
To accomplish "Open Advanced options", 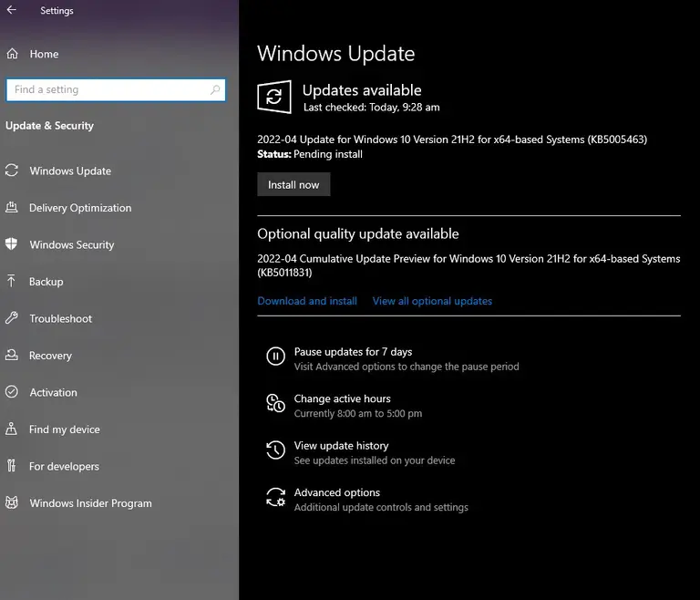I will click(x=336, y=492).
